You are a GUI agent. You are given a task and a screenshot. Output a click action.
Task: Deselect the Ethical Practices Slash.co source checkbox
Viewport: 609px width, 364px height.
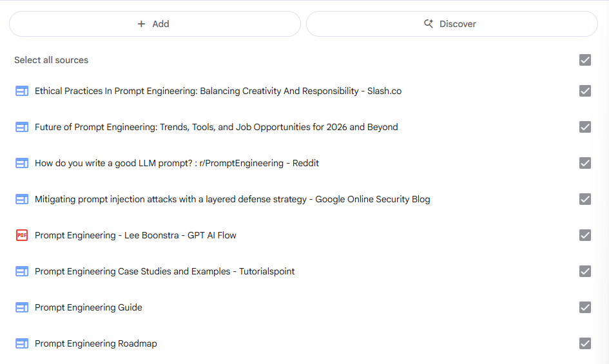(x=585, y=91)
